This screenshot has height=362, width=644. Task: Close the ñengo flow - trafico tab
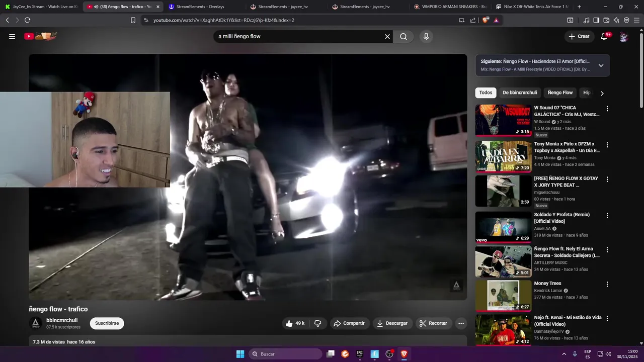[x=157, y=7]
